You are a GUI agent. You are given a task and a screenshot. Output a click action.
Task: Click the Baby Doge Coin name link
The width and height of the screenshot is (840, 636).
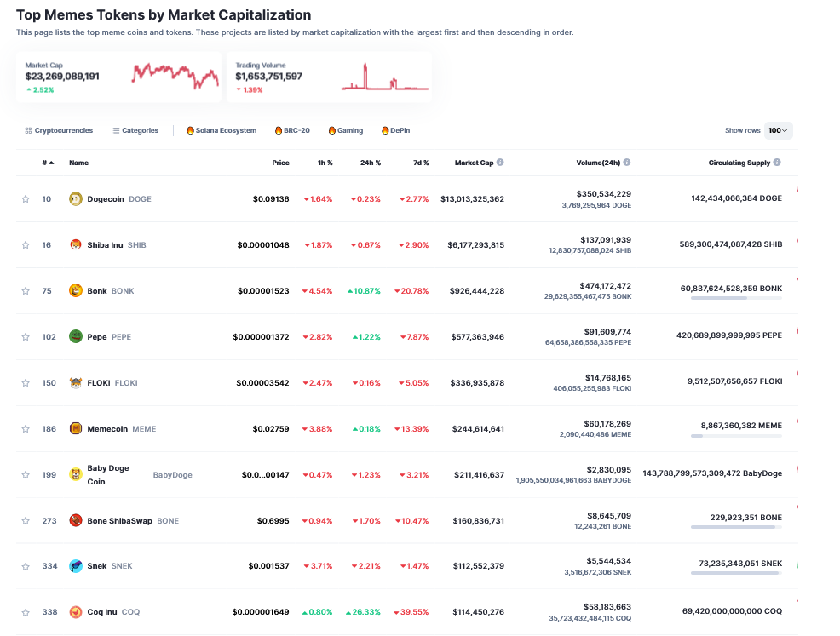coord(107,474)
